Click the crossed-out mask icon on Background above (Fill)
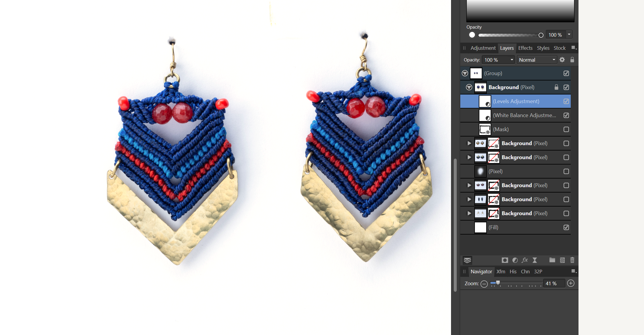 click(493, 213)
